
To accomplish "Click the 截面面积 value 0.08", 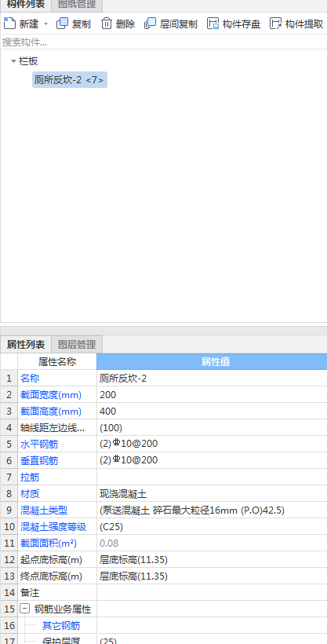I will (213, 543).
